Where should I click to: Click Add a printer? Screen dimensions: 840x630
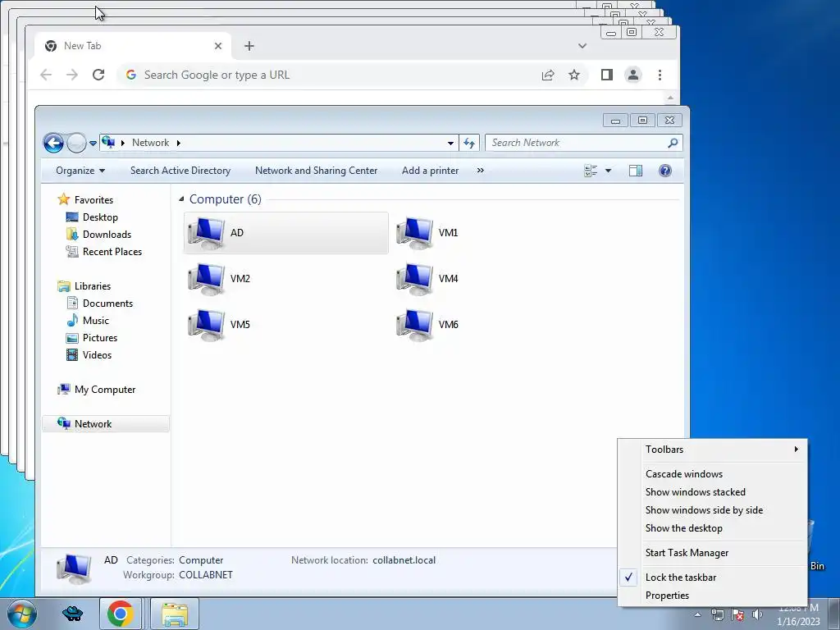click(430, 171)
